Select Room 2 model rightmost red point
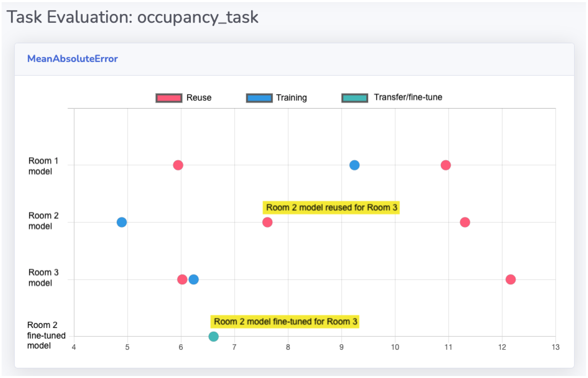 (465, 222)
